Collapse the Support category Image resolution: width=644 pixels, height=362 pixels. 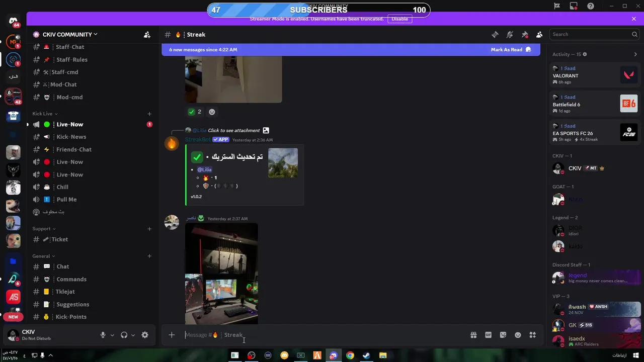[x=44, y=229]
